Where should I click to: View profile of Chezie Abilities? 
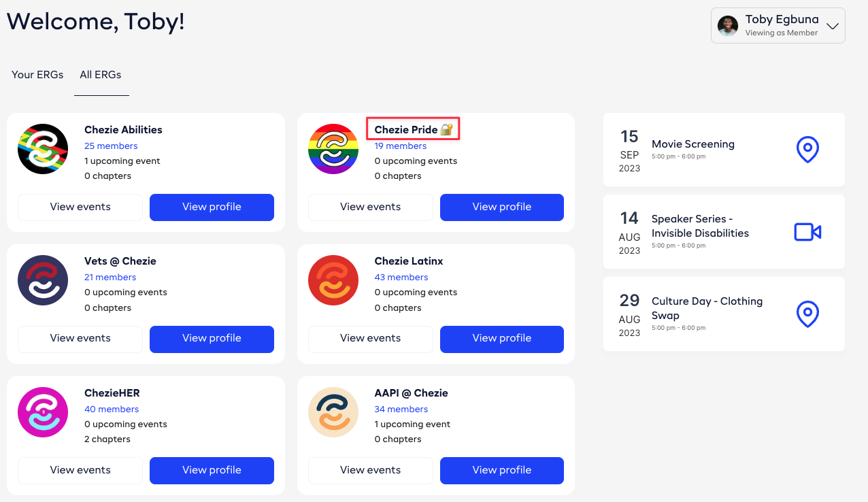tap(212, 207)
